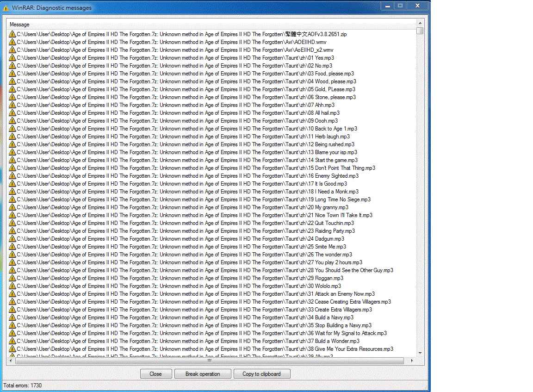Image resolution: width=533 pixels, height=392 pixels.
Task: Select the 27 You play 2 hours.mp3 message
Action: 186,262
